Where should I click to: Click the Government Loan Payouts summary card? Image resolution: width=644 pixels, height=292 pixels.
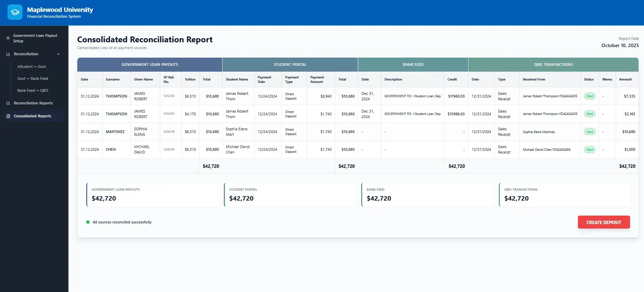(152, 194)
